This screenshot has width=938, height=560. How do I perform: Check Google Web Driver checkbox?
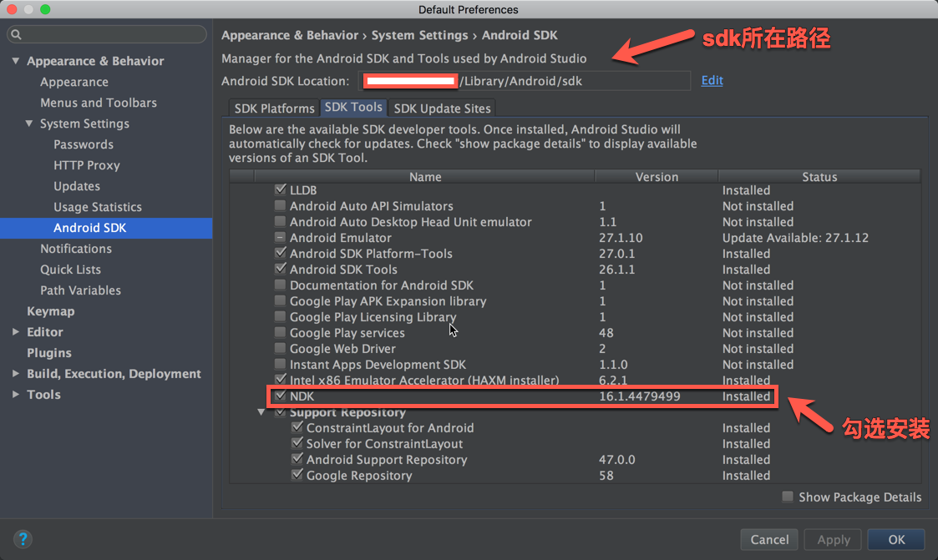[280, 348]
